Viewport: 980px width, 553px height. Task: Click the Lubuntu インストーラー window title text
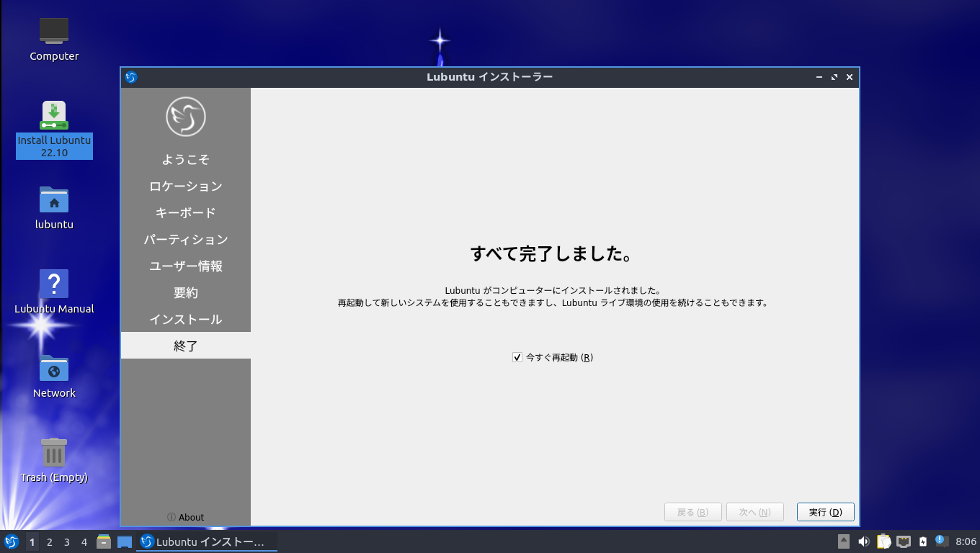[490, 77]
